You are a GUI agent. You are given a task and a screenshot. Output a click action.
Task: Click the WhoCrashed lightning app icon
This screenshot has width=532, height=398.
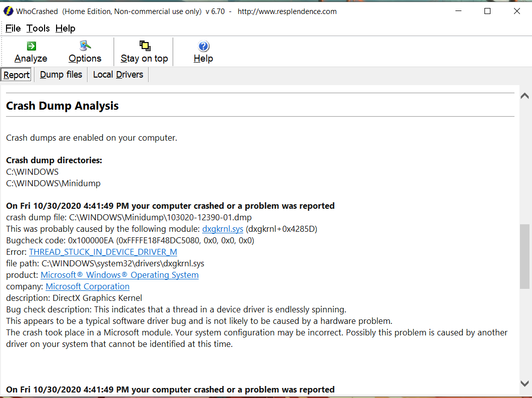click(9, 11)
